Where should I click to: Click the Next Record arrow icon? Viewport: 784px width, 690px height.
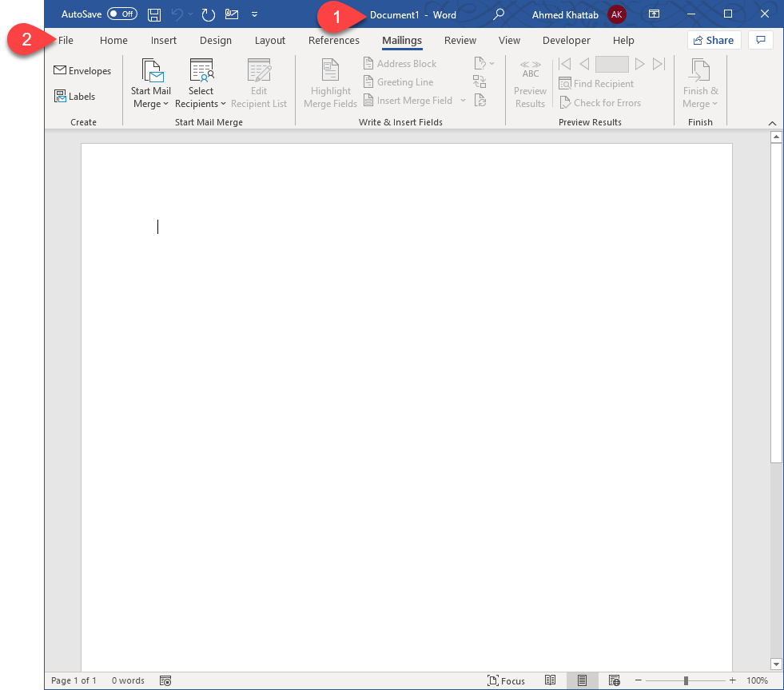[x=639, y=64]
